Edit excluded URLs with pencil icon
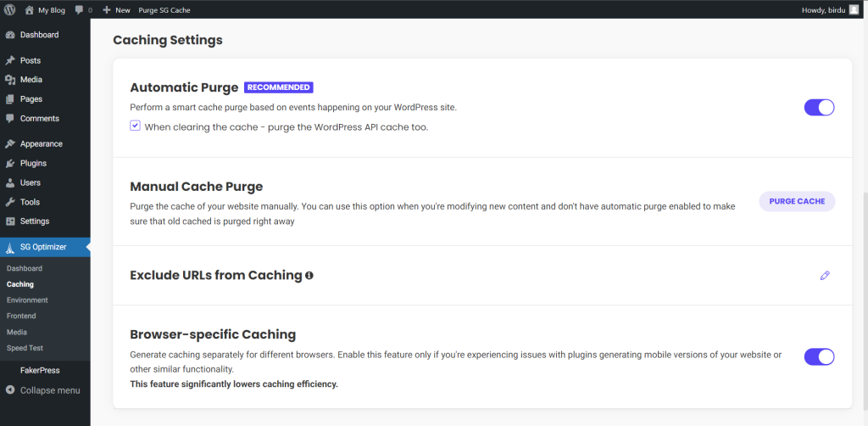868x426 pixels. pyautogui.click(x=825, y=275)
